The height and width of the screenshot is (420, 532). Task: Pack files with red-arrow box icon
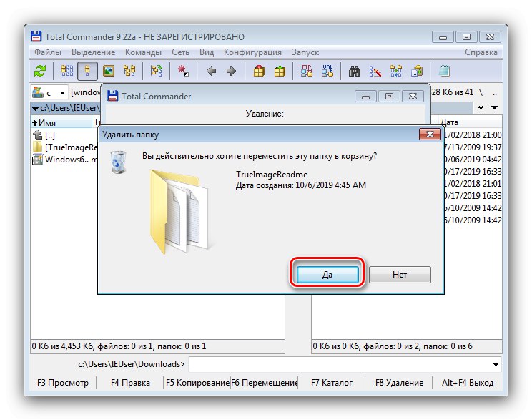(x=259, y=71)
